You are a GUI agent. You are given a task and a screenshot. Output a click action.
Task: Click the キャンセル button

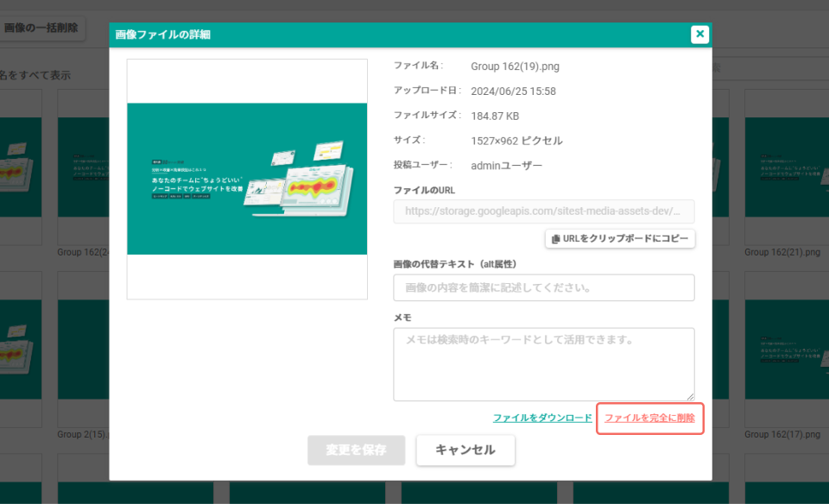coord(465,450)
